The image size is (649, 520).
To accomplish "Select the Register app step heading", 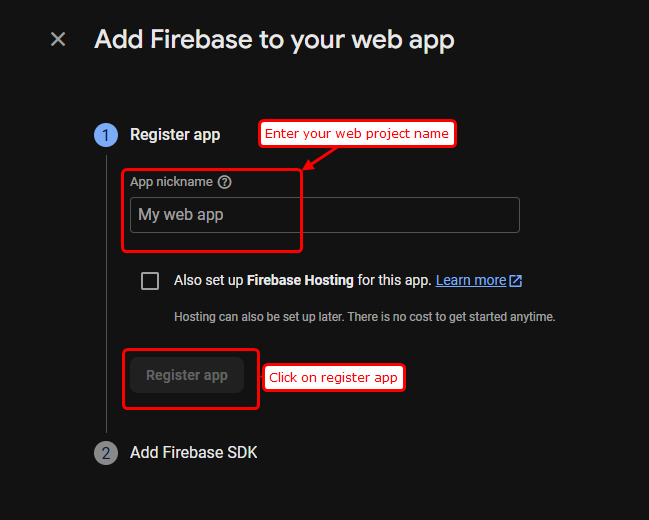I will click(175, 135).
